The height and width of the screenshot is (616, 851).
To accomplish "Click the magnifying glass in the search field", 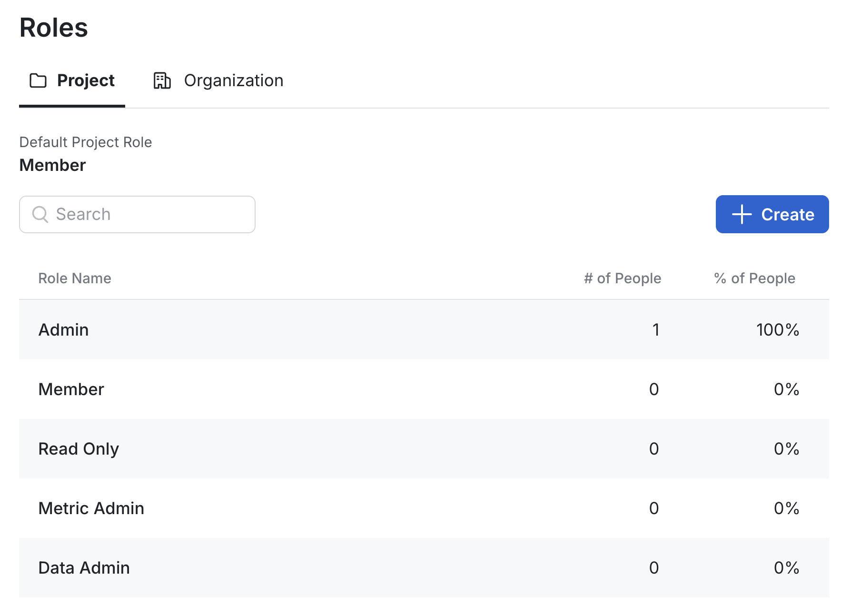I will pos(40,214).
